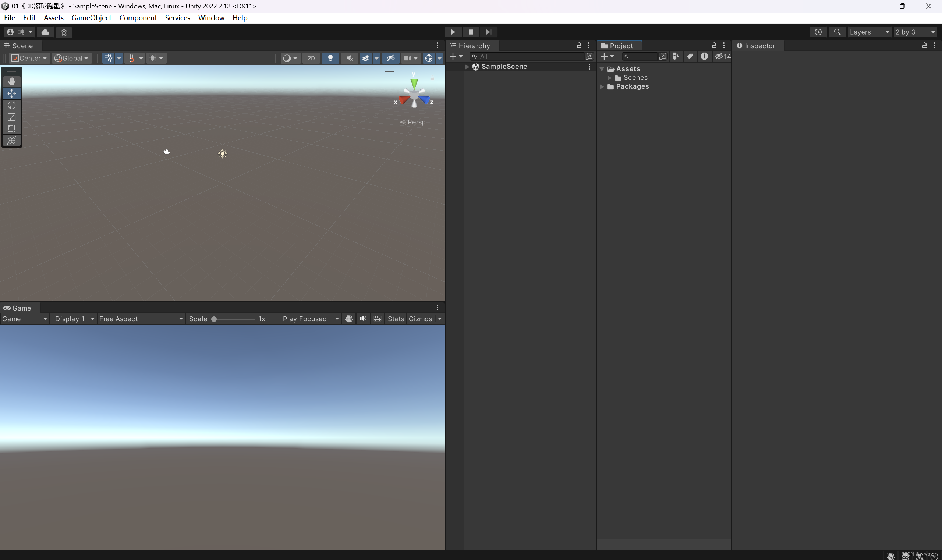Select the Hand view tool
This screenshot has height=560, width=942.
point(12,82)
